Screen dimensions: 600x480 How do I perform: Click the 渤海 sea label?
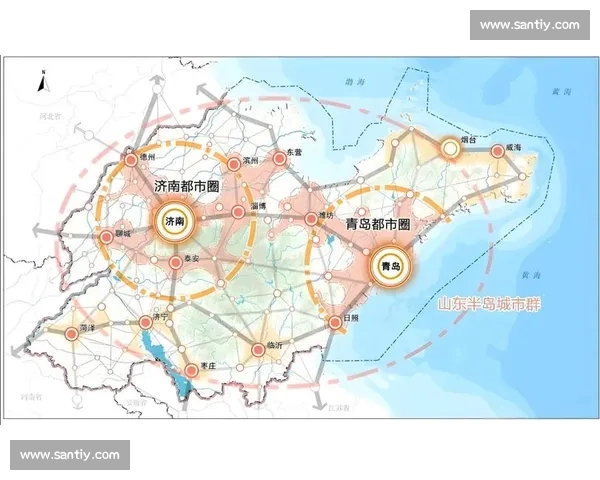tap(355, 82)
